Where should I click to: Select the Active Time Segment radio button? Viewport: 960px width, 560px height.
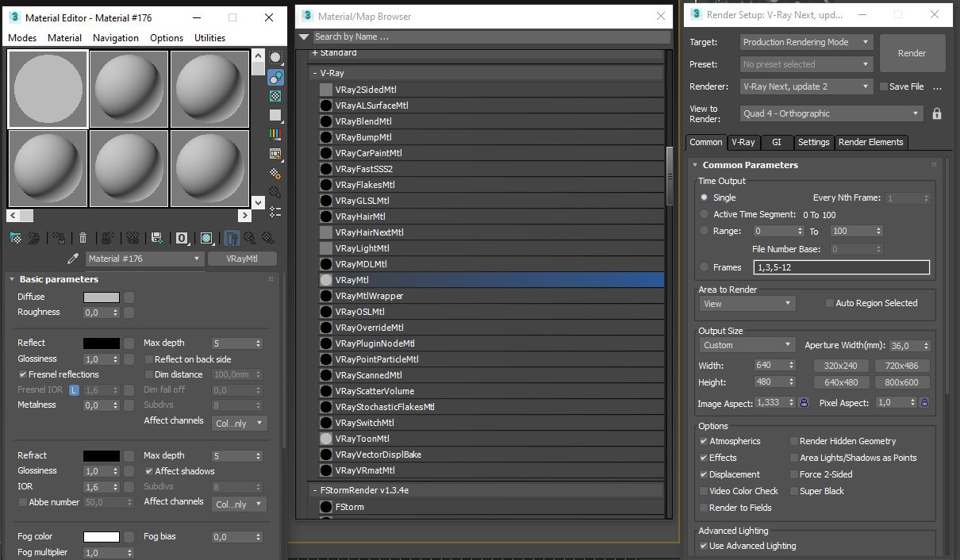(705, 214)
